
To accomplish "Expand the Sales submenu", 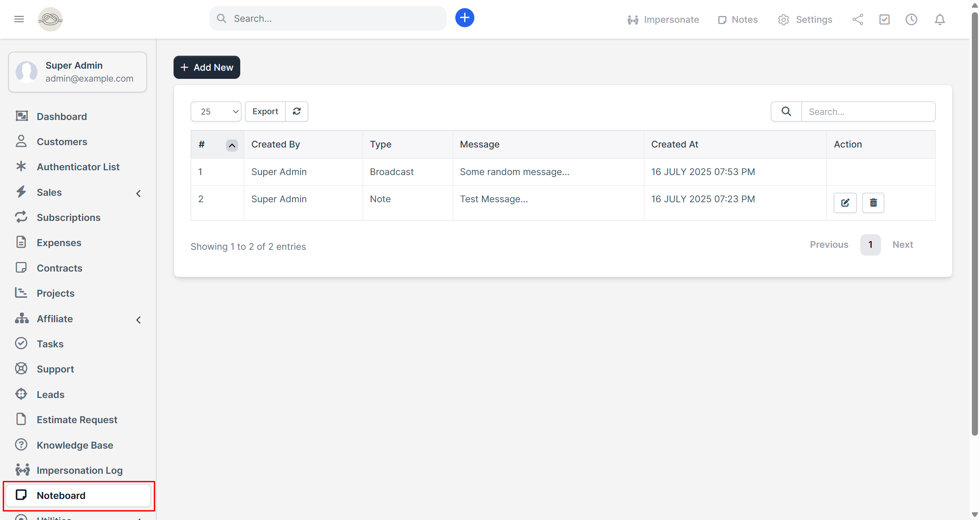I will 138,193.
